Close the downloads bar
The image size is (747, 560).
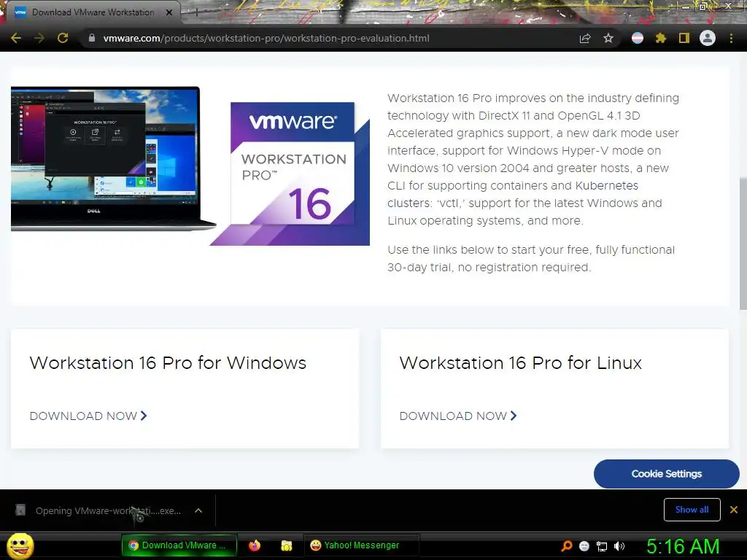point(734,510)
